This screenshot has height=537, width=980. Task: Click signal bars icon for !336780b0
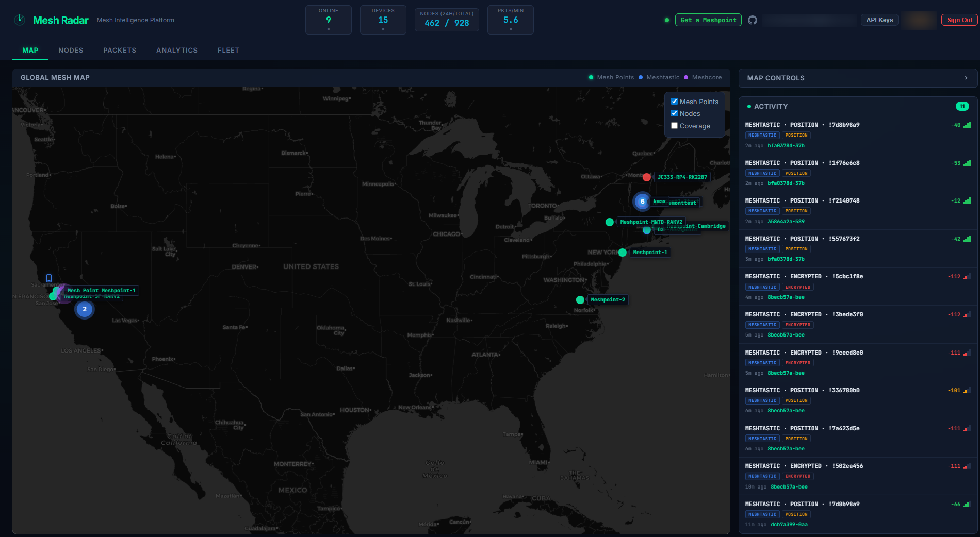(967, 390)
